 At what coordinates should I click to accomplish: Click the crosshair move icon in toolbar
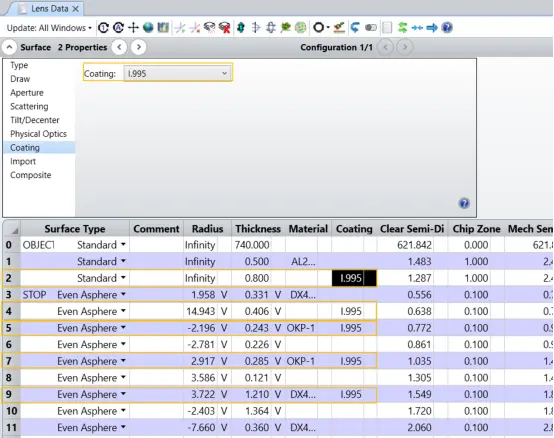pyautogui.click(x=133, y=28)
